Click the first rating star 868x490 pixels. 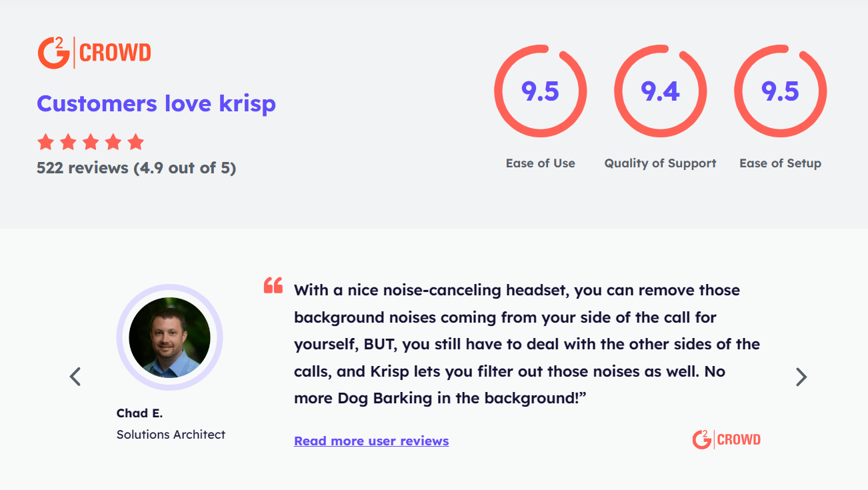pos(45,141)
